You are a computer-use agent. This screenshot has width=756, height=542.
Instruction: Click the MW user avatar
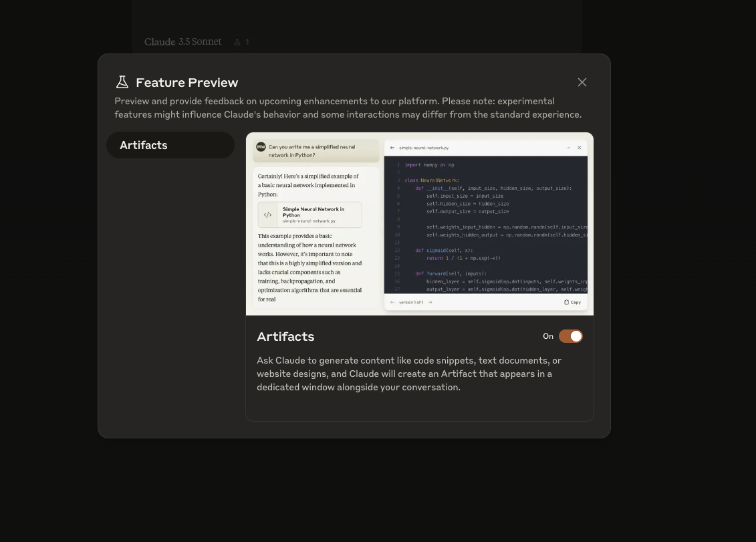pos(261,146)
